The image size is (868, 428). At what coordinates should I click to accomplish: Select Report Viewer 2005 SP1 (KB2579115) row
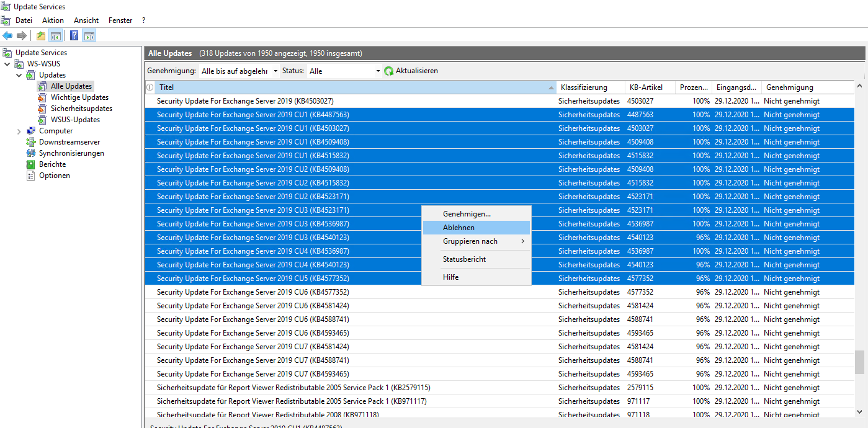(x=499, y=388)
